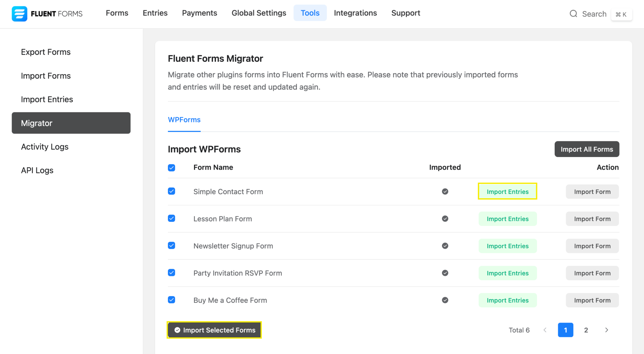The height and width of the screenshot is (354, 644).
Task: Open the Tools menu item
Action: coord(310,13)
